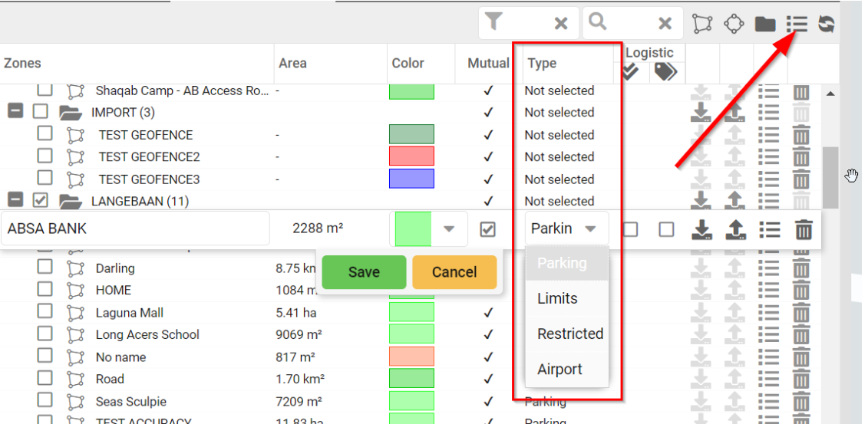Viewport: 868px width, 424px height.
Task: Click the download icon in ABSA BANK row
Action: pos(701,229)
